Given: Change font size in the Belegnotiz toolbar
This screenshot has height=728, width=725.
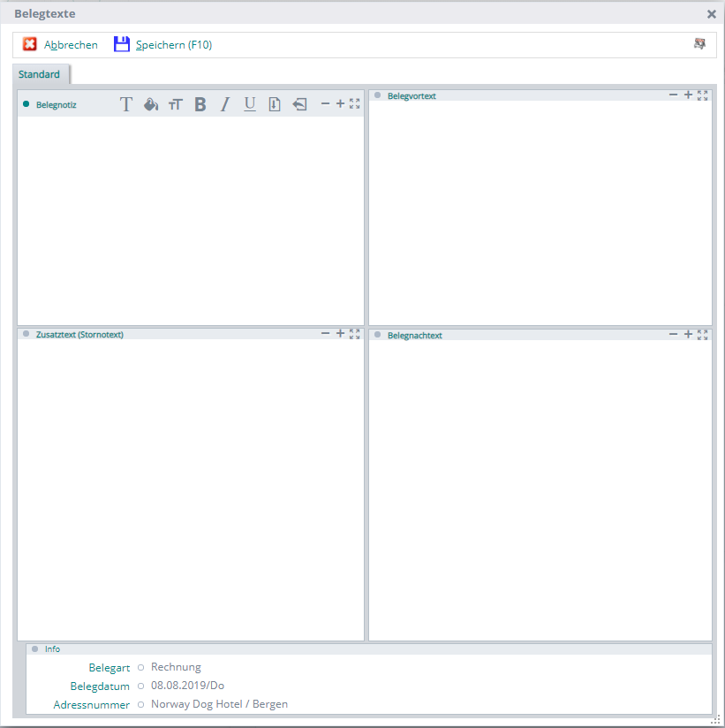Looking at the screenshot, I should click(x=176, y=104).
